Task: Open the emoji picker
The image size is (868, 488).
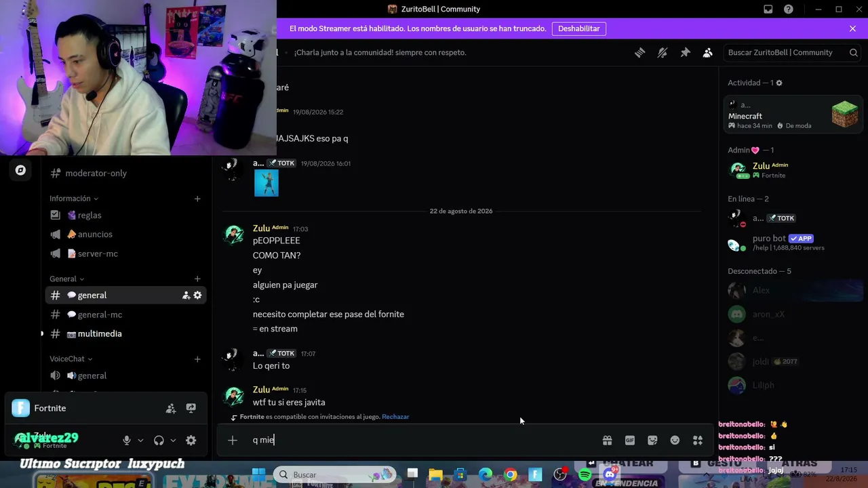Action: [x=675, y=441]
